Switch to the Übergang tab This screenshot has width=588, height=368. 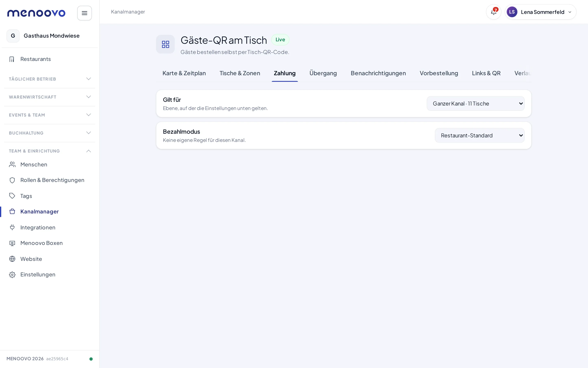click(x=323, y=73)
